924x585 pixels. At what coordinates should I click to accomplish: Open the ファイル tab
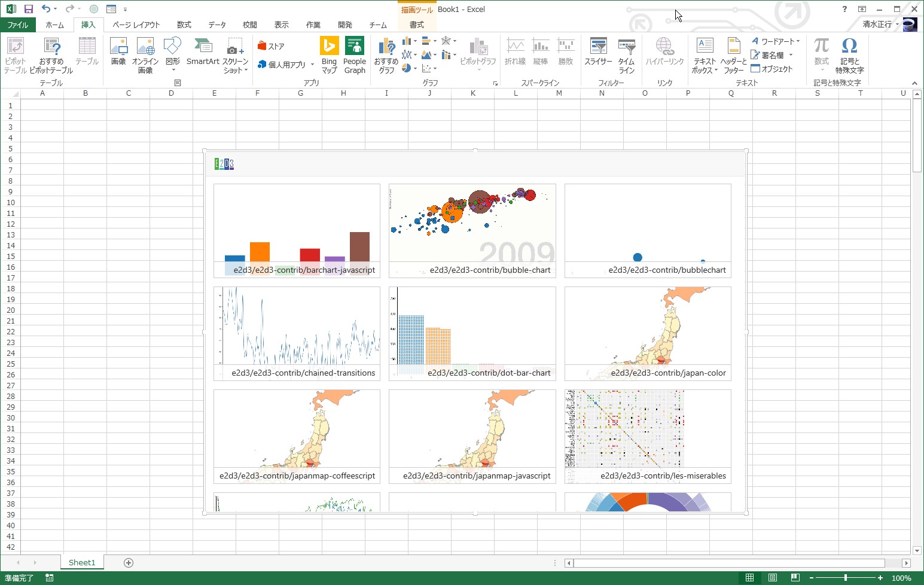pos(18,25)
